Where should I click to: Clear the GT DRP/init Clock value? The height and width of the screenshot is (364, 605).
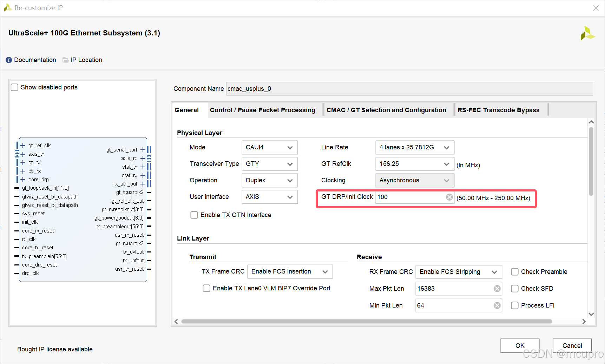(449, 197)
